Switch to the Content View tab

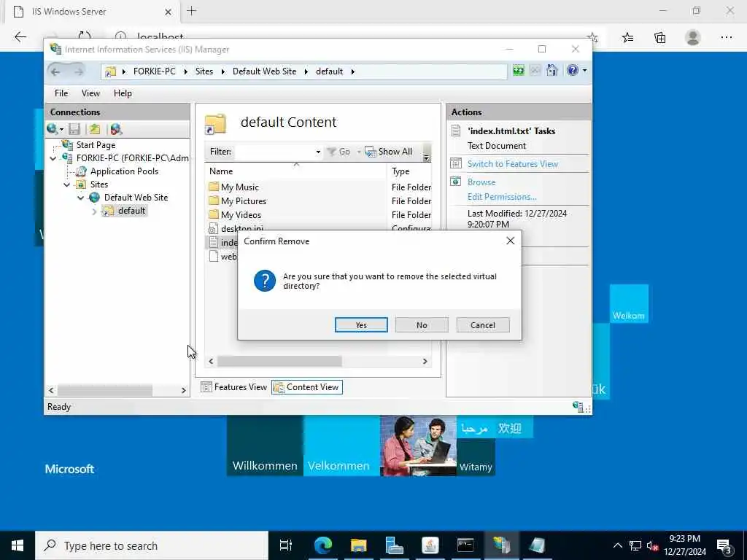(307, 387)
